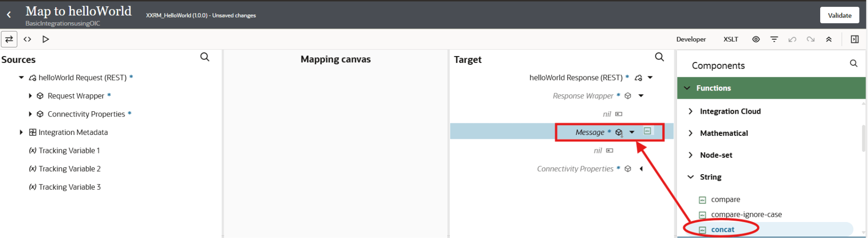This screenshot has height=238, width=868.
Task: Expand the Integration Metadata node
Action: tap(21, 132)
